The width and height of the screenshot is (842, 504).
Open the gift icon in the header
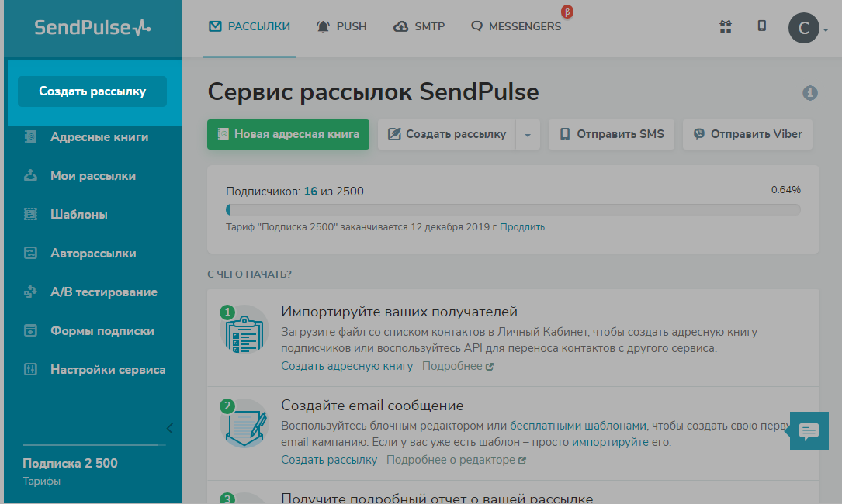pos(726,26)
